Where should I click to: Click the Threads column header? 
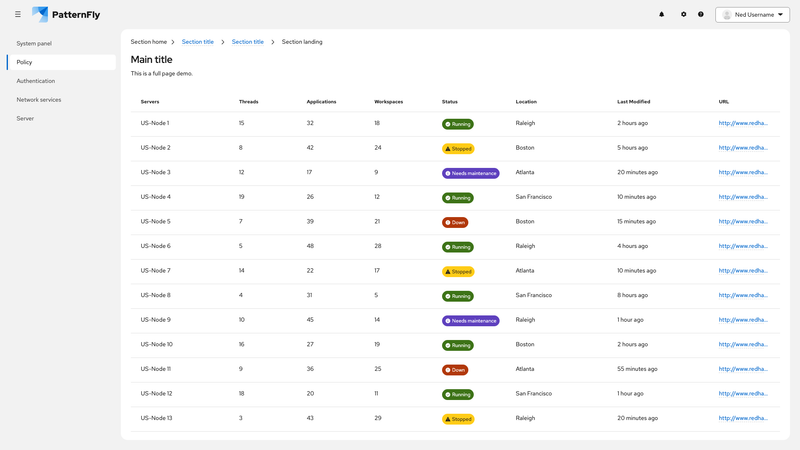click(x=248, y=102)
